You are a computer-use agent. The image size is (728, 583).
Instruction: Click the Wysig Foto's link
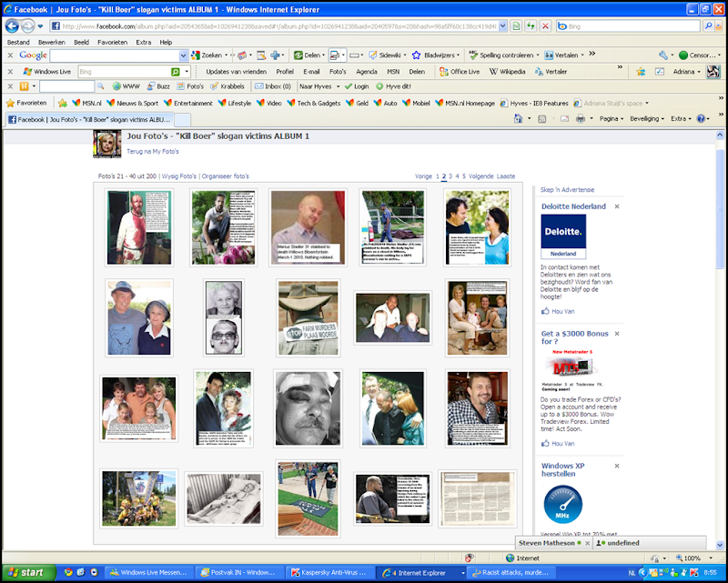pyautogui.click(x=179, y=176)
